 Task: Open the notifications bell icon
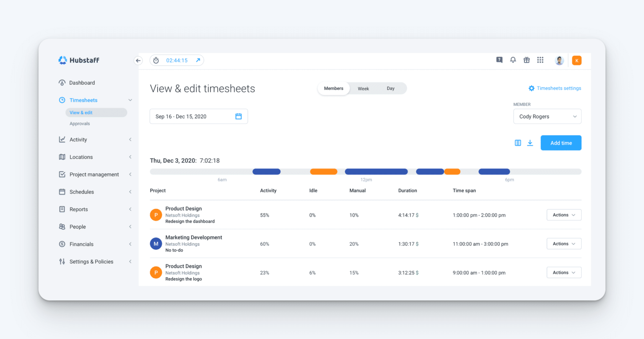513,60
